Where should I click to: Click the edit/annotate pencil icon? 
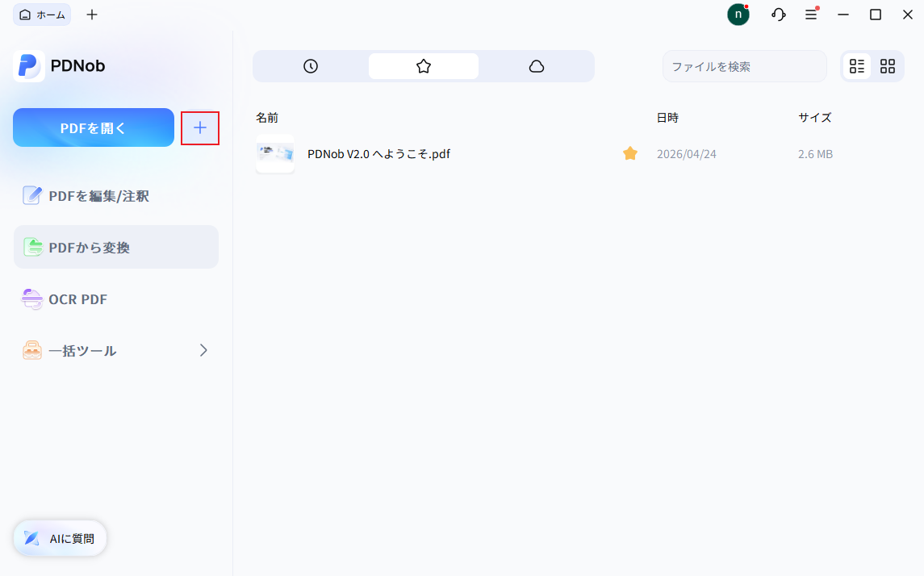(31, 195)
